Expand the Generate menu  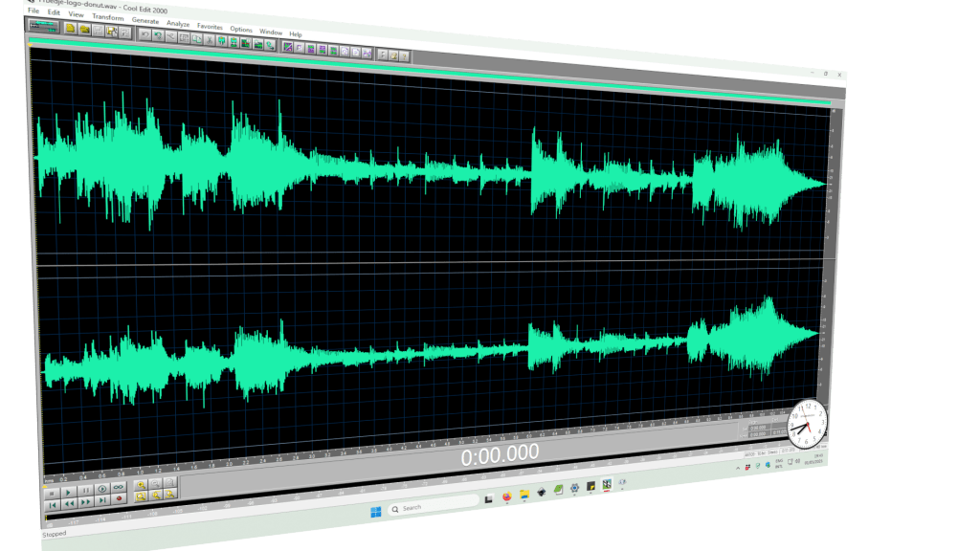click(145, 20)
